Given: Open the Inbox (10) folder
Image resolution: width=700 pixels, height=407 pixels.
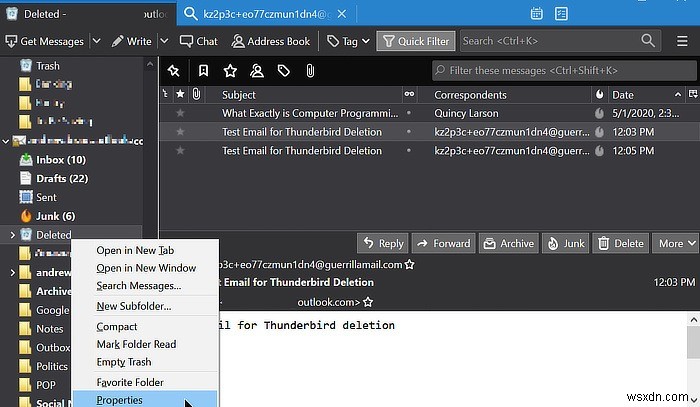Looking at the screenshot, I should point(61,159).
